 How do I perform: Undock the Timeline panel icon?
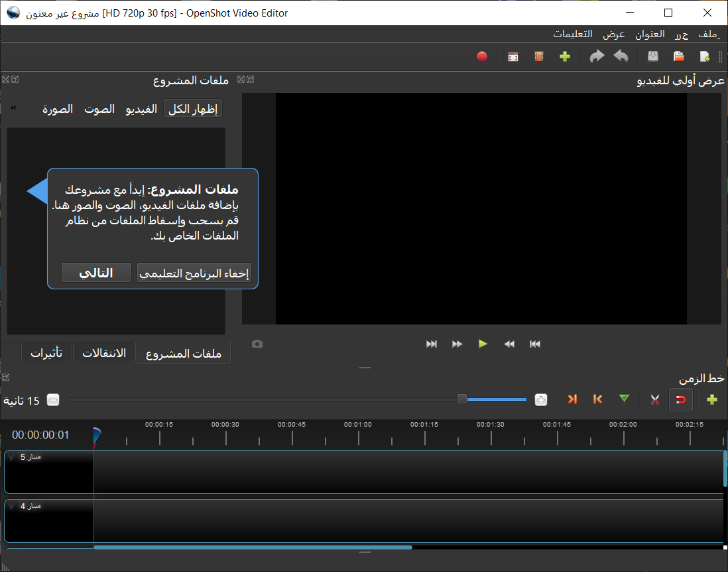click(x=5, y=378)
